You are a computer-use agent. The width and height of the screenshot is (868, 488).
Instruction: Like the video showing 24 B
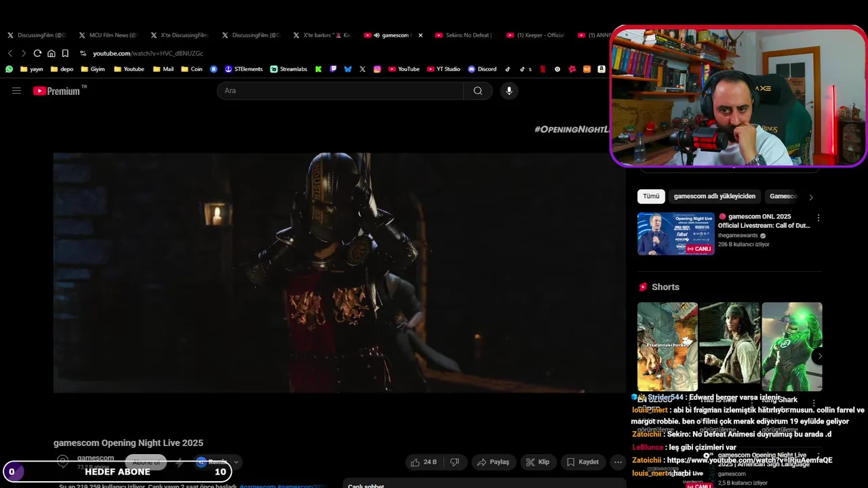click(x=423, y=462)
